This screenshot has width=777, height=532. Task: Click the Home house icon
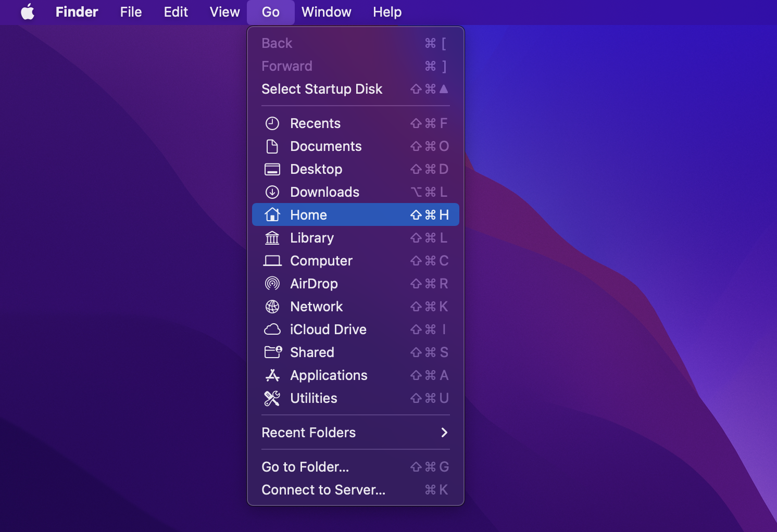point(272,214)
